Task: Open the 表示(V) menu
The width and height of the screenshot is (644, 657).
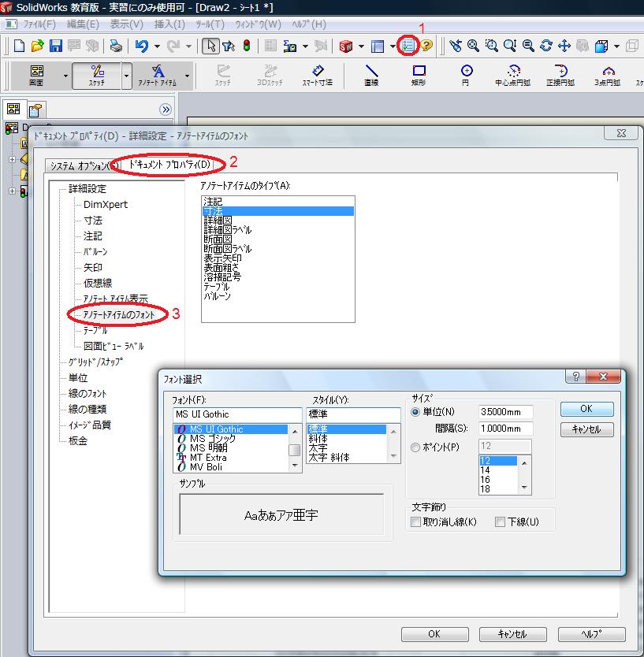Action: tap(127, 24)
